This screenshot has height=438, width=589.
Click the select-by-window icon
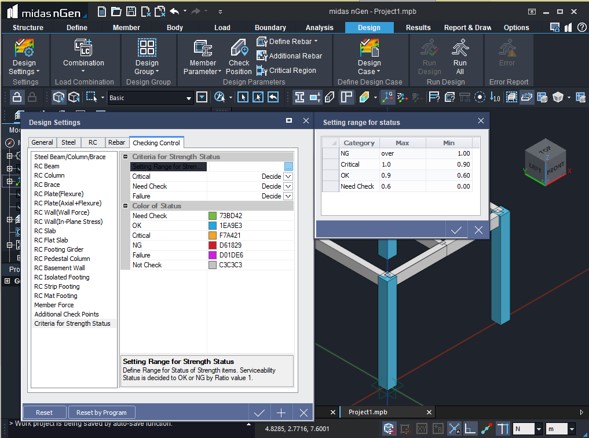coord(91,97)
